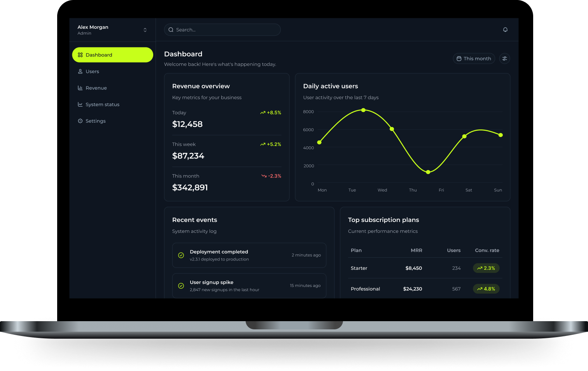Click the Revenue bar chart icon
588x371 pixels.
[80, 88]
